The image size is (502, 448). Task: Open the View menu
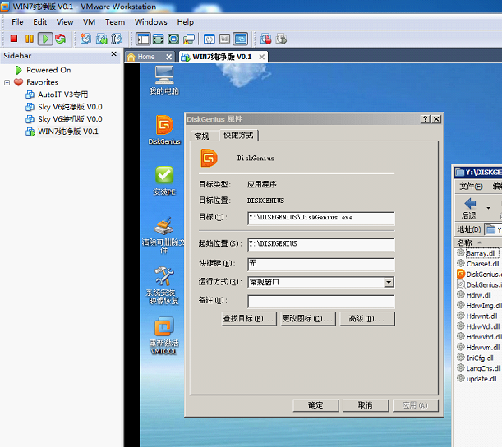pos(65,21)
